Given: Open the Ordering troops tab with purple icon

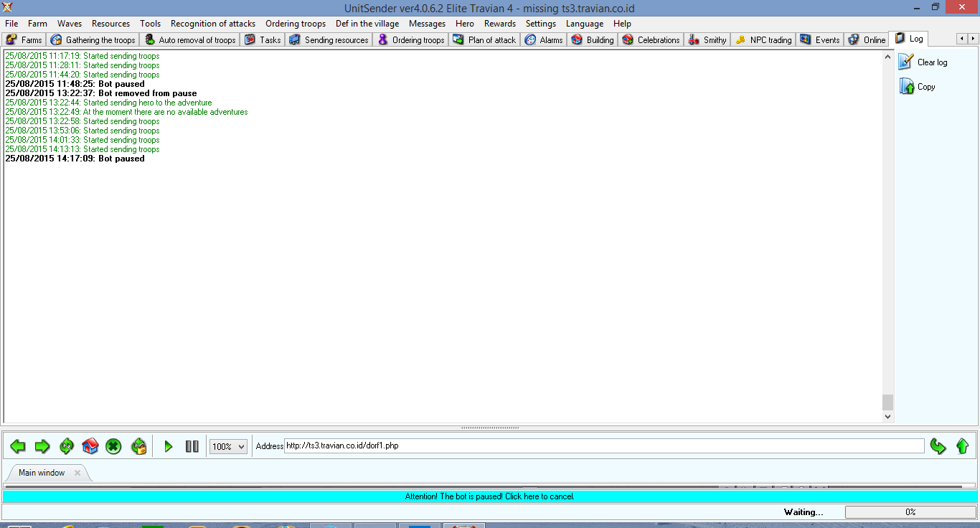Looking at the screenshot, I should pos(411,40).
